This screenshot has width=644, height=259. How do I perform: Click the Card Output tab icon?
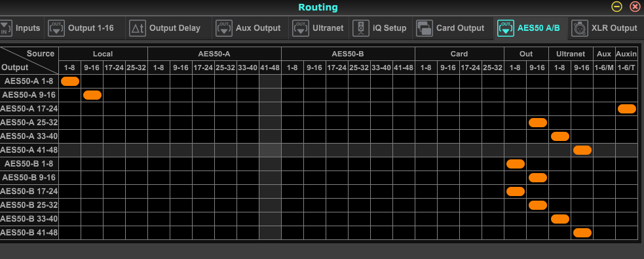point(425,28)
